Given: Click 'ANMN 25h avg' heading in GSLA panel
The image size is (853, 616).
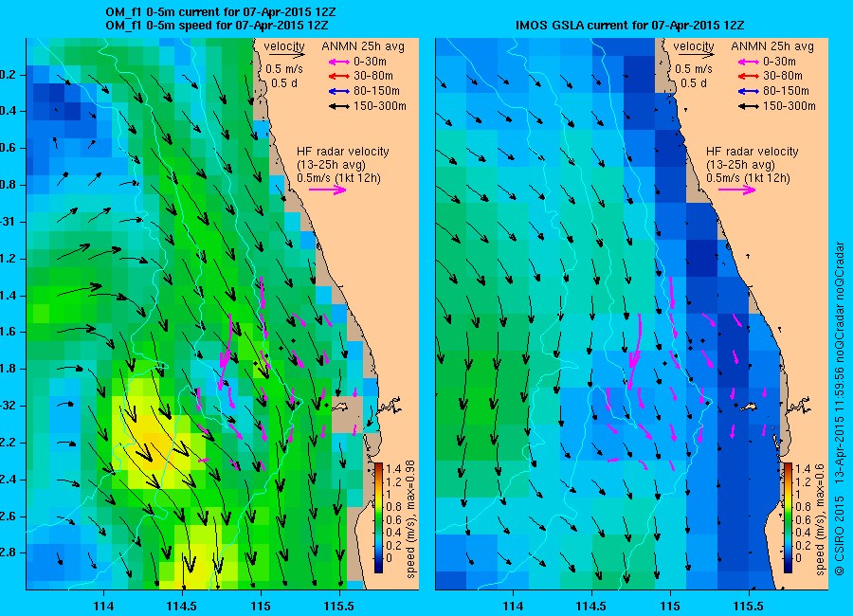Looking at the screenshot, I should point(772,46).
